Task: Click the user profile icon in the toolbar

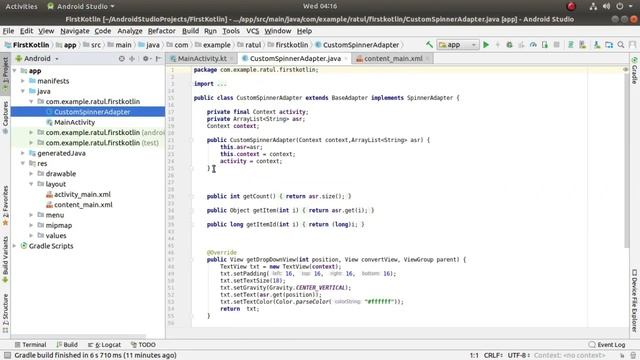Action: click(x=633, y=44)
